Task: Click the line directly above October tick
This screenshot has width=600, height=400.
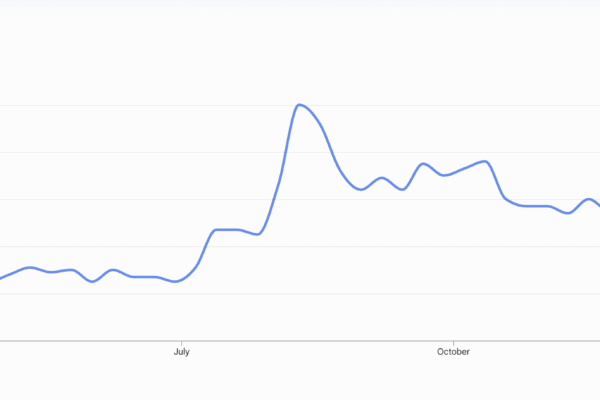Action: pyautogui.click(x=453, y=173)
